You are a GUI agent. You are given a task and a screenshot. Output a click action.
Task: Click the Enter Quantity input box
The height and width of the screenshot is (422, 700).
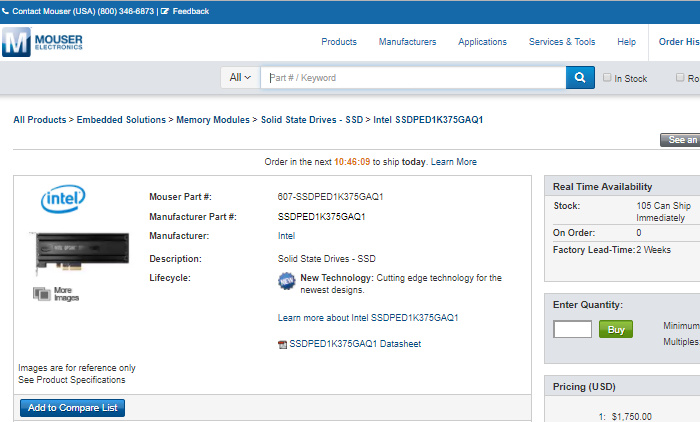(x=572, y=329)
